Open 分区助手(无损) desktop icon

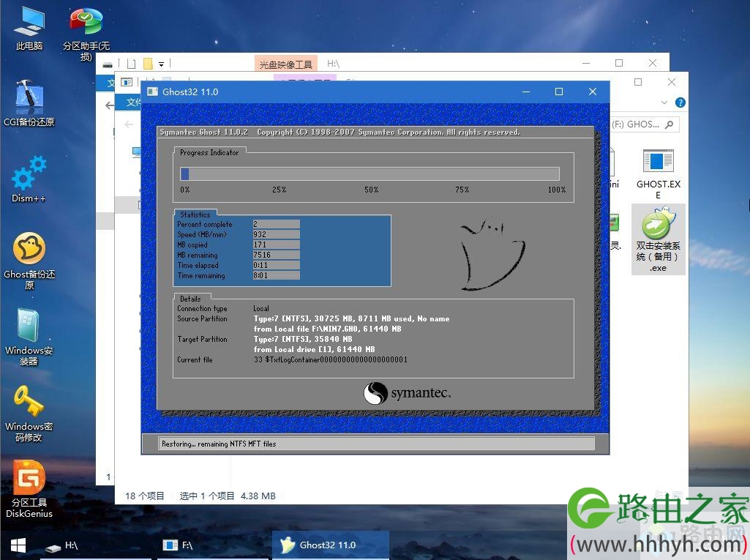(x=86, y=34)
